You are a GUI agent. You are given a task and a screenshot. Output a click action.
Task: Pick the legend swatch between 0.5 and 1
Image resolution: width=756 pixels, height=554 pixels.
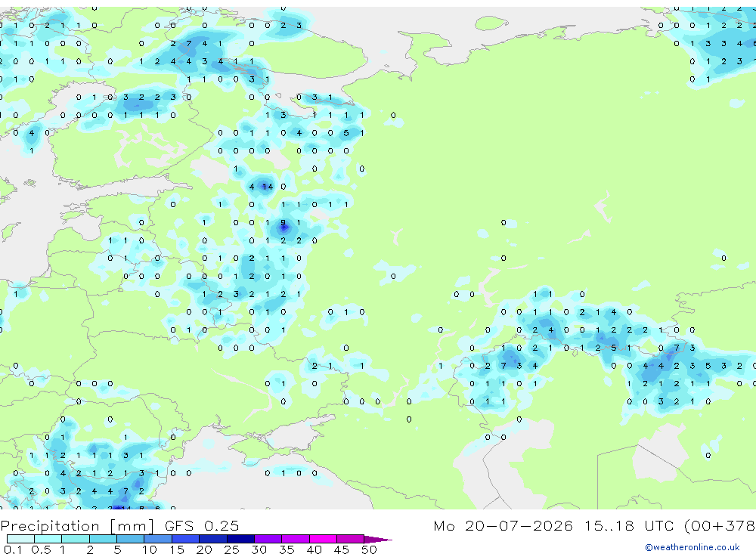coord(48,539)
